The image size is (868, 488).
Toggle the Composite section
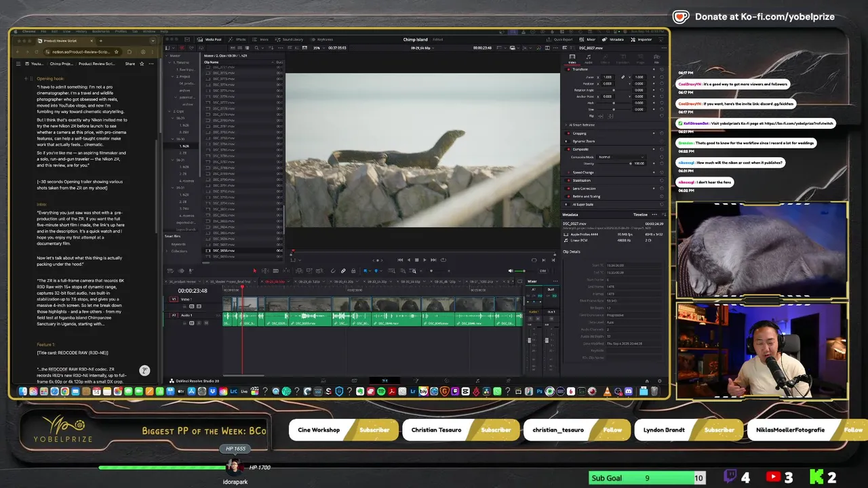(568, 149)
